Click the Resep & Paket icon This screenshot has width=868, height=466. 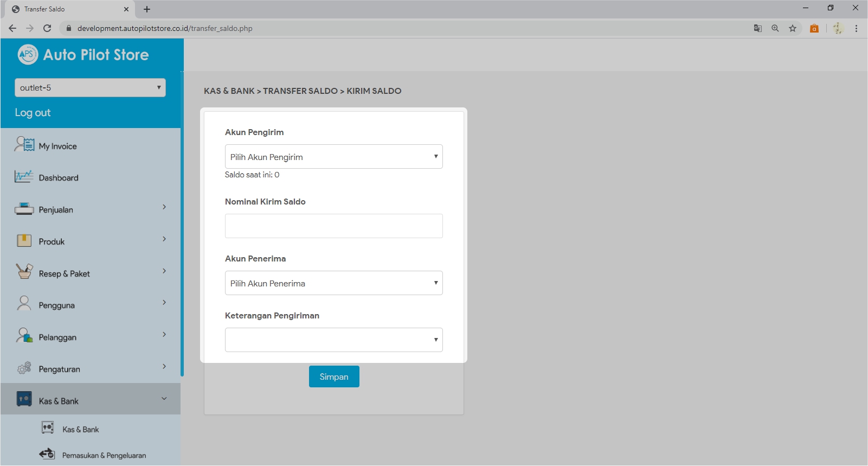(x=24, y=272)
